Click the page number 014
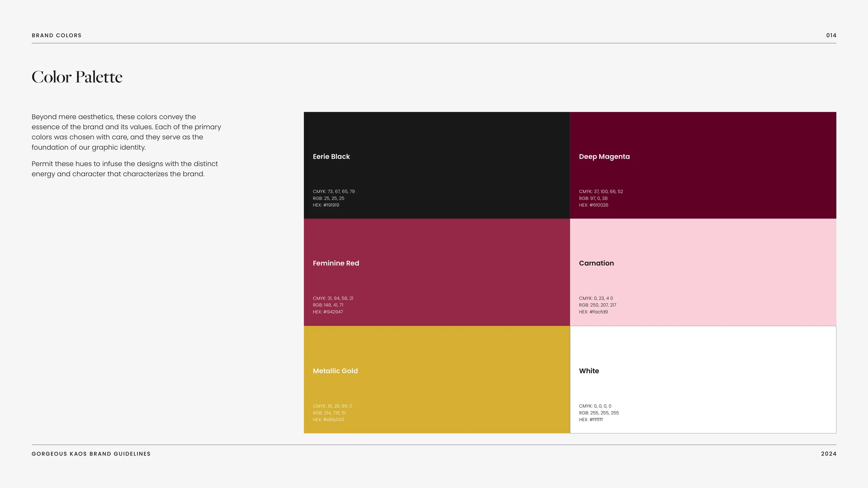Screen dimensions: 868x488 (831, 35)
